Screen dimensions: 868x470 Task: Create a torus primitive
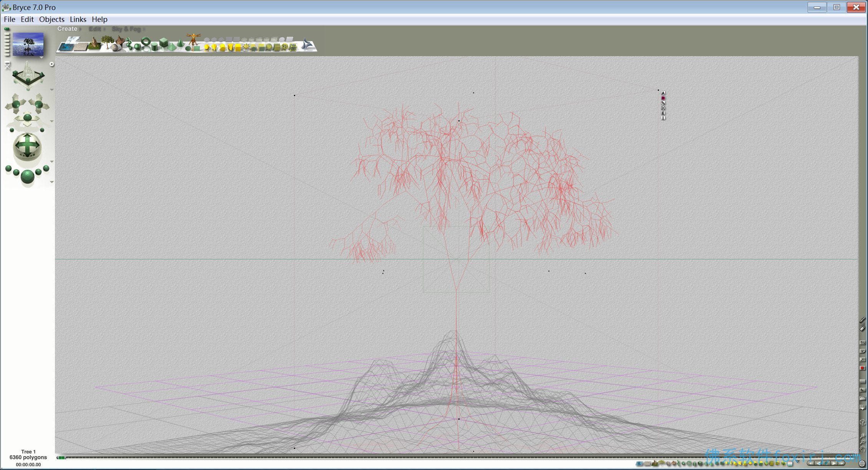tap(146, 41)
